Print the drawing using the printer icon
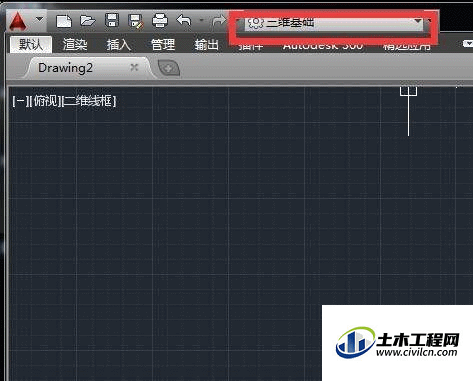Viewport: 473px width, 381px height. 160,21
